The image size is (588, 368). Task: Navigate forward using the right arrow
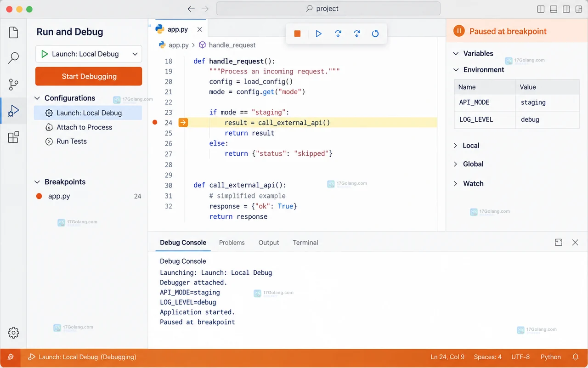[x=205, y=9]
